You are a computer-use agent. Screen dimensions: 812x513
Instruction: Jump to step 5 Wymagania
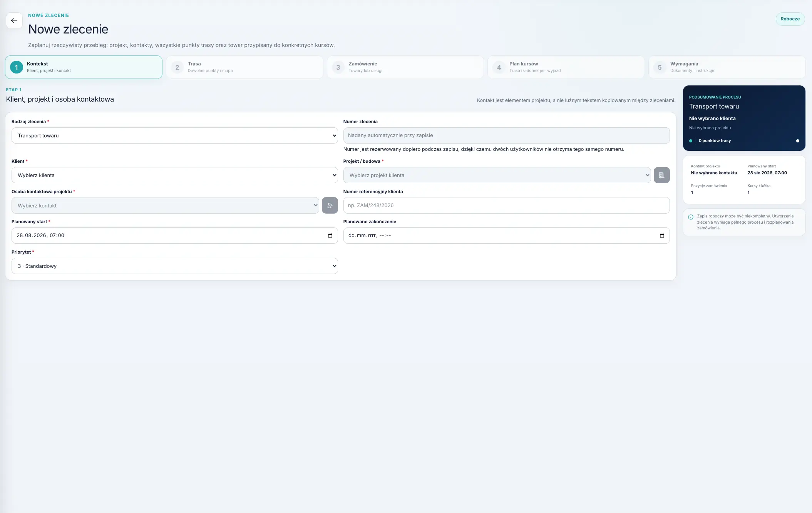click(727, 67)
